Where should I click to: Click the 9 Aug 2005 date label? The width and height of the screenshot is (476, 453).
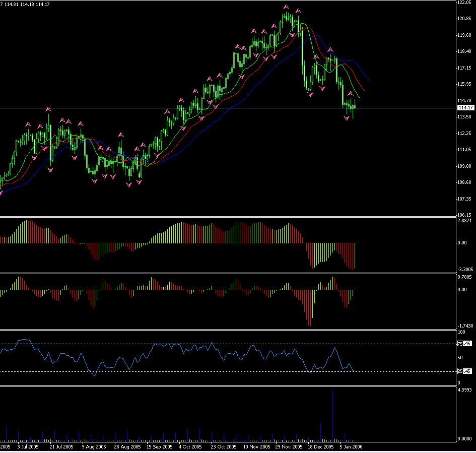pos(94,447)
